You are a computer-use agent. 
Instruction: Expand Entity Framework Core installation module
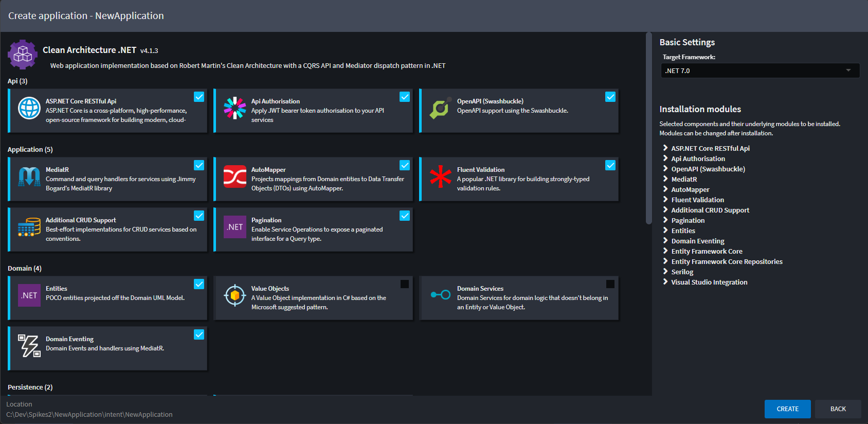[x=665, y=251]
